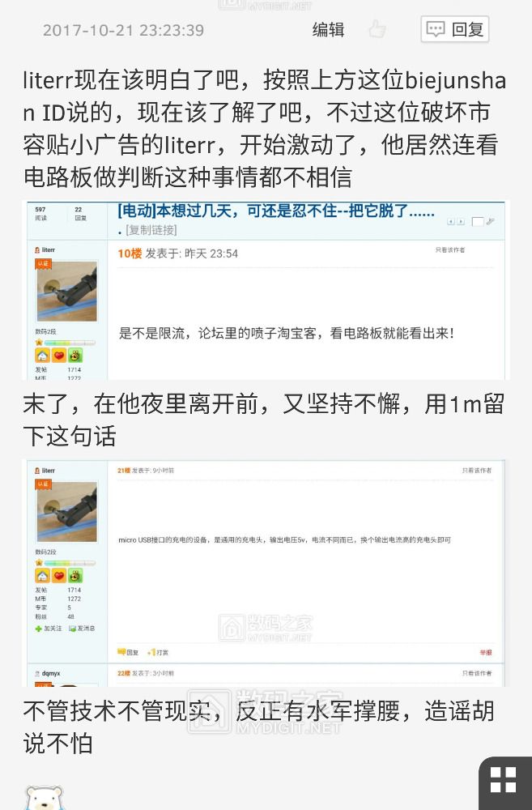Open the first embedded screenshot of floor 10
Viewport: 532px width, 810px height.
click(266, 290)
